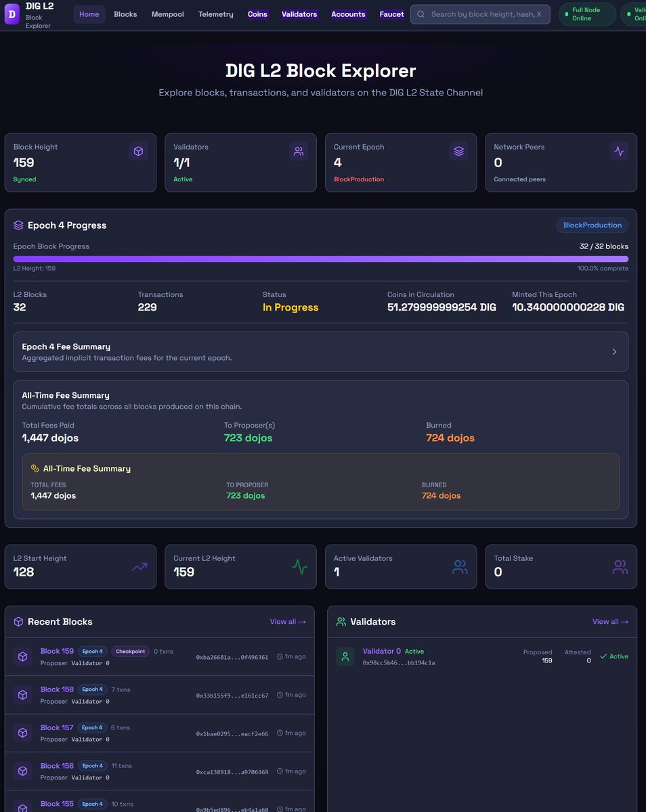The width and height of the screenshot is (646, 812).
Task: Open the Validators nav tab
Action: click(299, 14)
